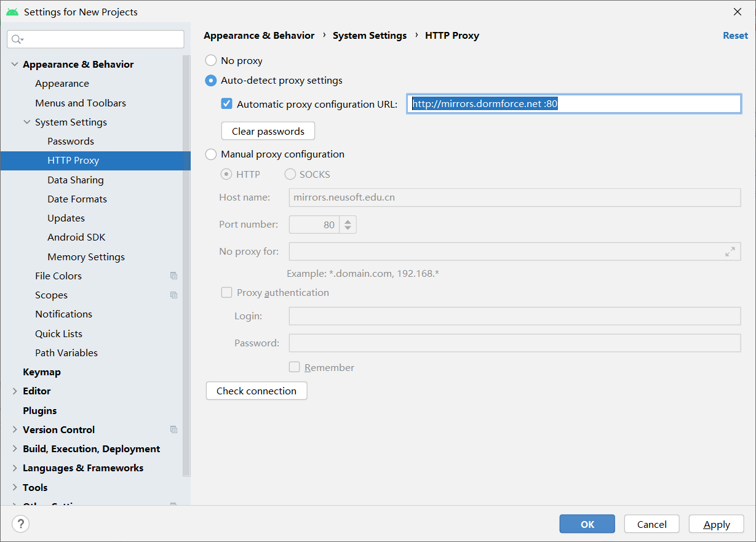
Task: Tick the Remember password checkbox
Action: [x=295, y=367]
